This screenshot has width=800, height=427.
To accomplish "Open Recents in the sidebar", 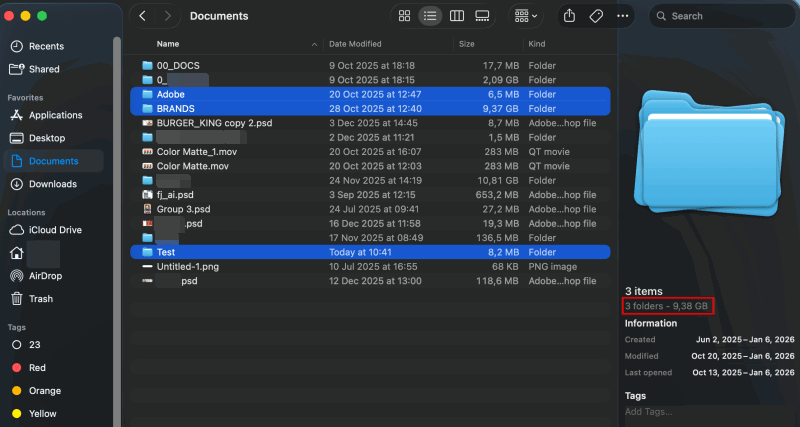I will pyautogui.click(x=53, y=46).
